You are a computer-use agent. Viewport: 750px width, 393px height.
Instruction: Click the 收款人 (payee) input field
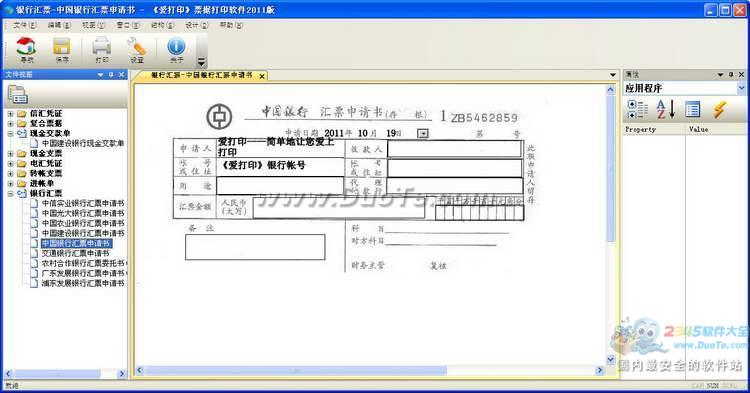pyautogui.click(x=454, y=149)
